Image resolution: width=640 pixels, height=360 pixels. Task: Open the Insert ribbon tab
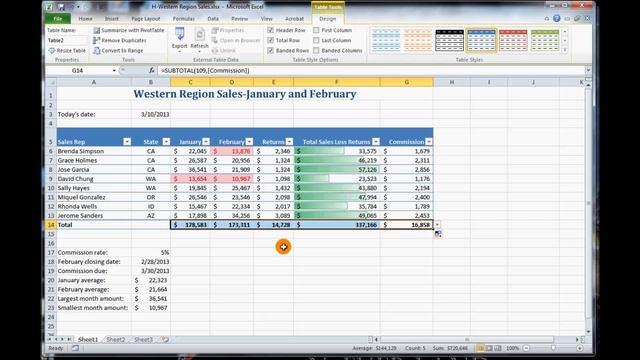(111, 19)
